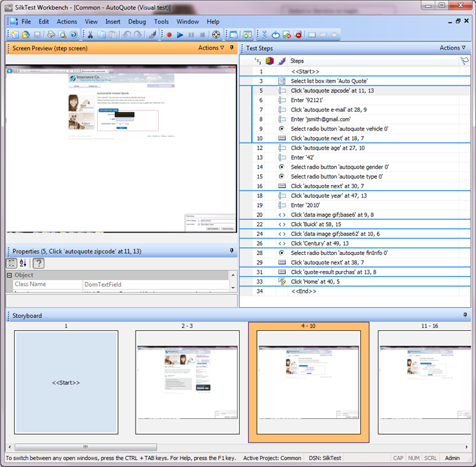The image size is (476, 467).
Task: Open Test Steps Actions dropdown
Action: pyautogui.click(x=453, y=48)
